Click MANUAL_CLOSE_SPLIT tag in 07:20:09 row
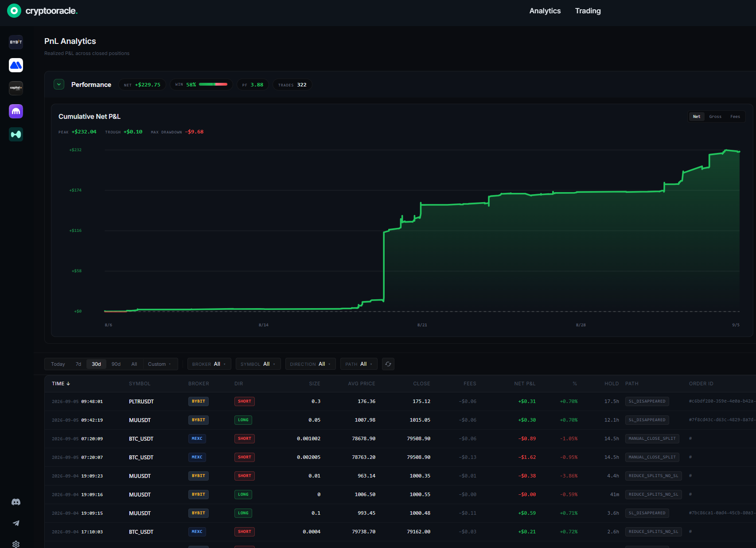This screenshot has width=756, height=548. (x=652, y=438)
